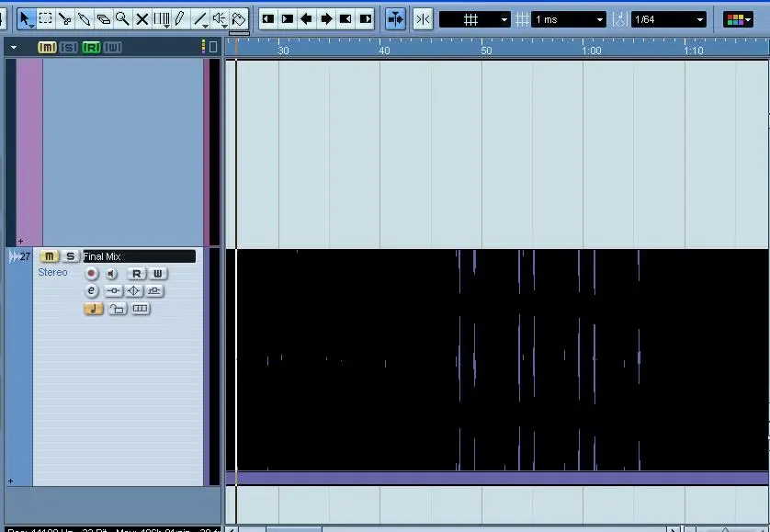
Task: Click Trim End right nudge button
Action: point(366,19)
